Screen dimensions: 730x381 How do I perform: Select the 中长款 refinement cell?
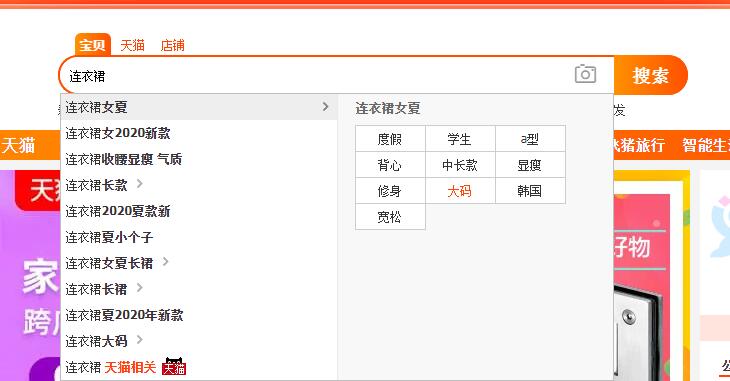[x=460, y=165]
